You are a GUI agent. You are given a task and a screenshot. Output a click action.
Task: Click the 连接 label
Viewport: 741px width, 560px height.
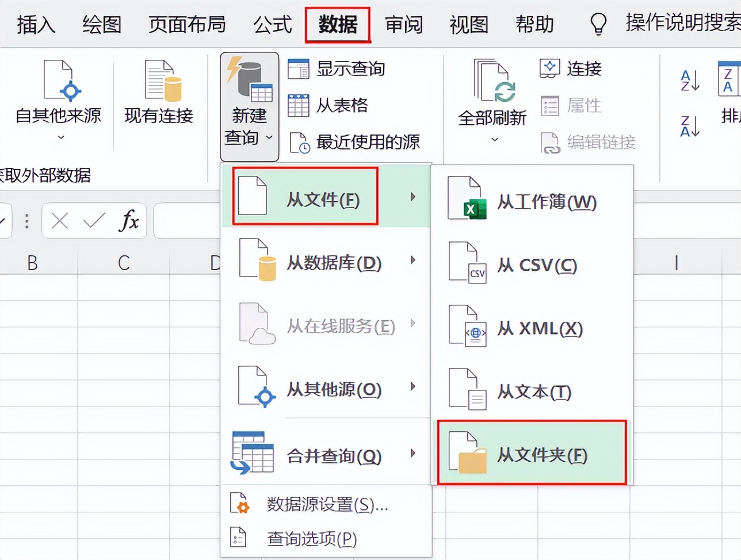(x=584, y=69)
